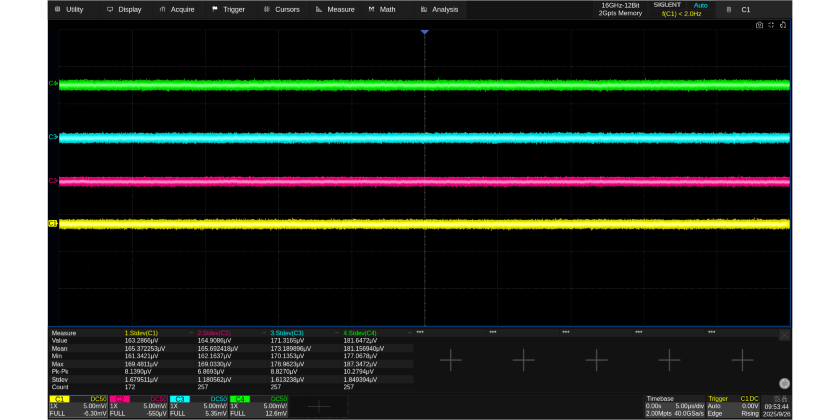Viewport: 840px width, 420px height.
Task: Select the green C4 channel offset marker
Action: click(x=53, y=84)
